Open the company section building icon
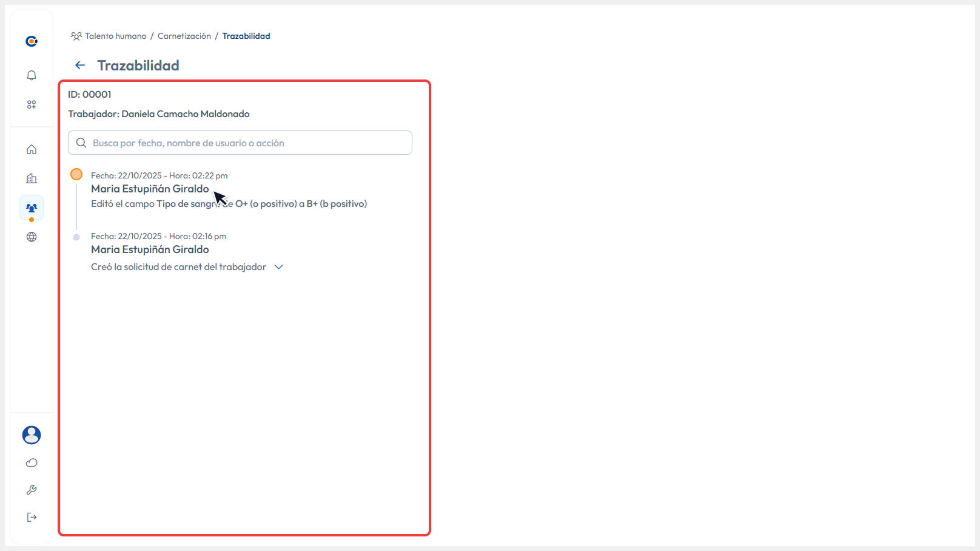Image resolution: width=980 pixels, height=551 pixels. point(31,178)
